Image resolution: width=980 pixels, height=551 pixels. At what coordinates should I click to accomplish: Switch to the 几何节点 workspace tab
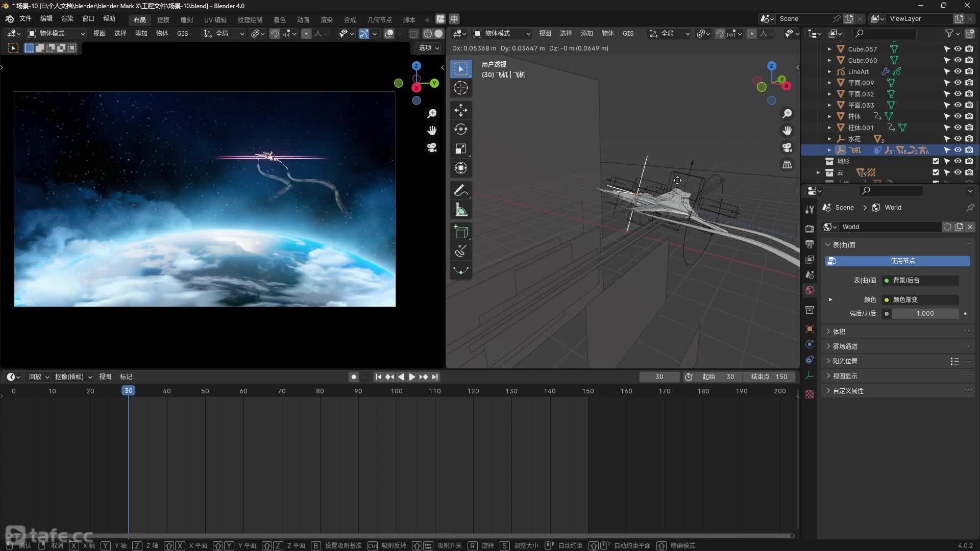point(380,20)
